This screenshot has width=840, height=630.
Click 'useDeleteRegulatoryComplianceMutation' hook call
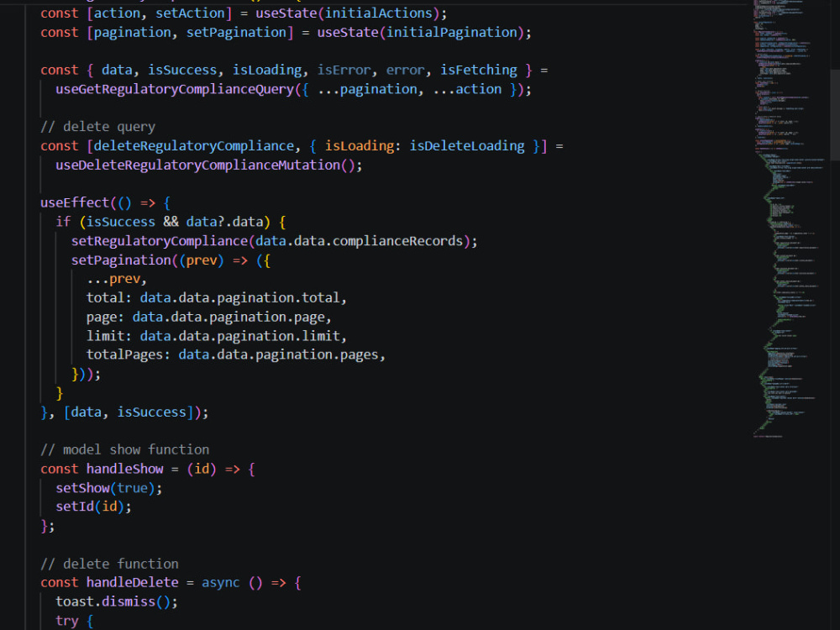click(197, 165)
